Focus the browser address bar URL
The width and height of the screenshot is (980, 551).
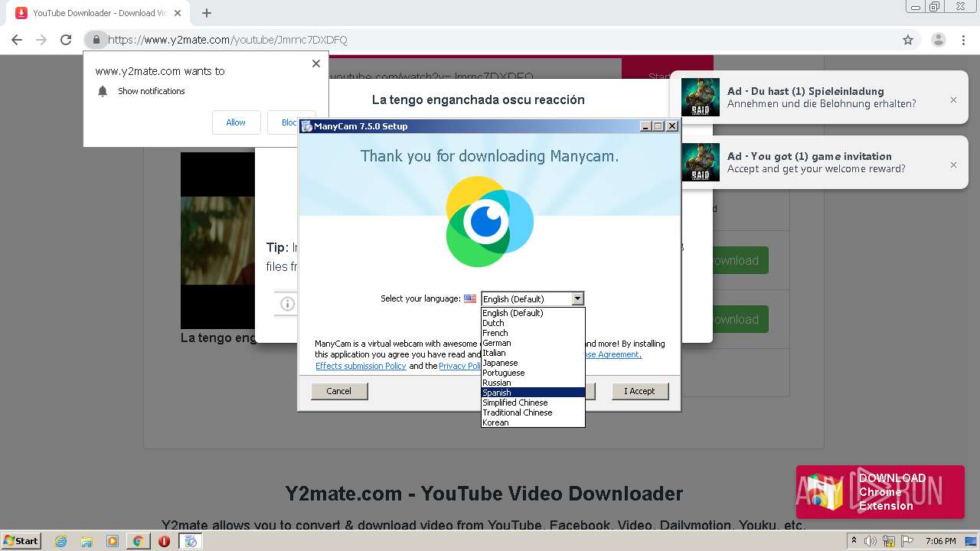(227, 40)
